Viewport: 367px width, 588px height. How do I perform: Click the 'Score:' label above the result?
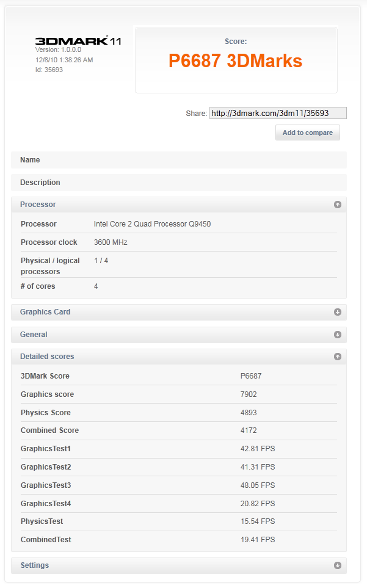(x=236, y=42)
